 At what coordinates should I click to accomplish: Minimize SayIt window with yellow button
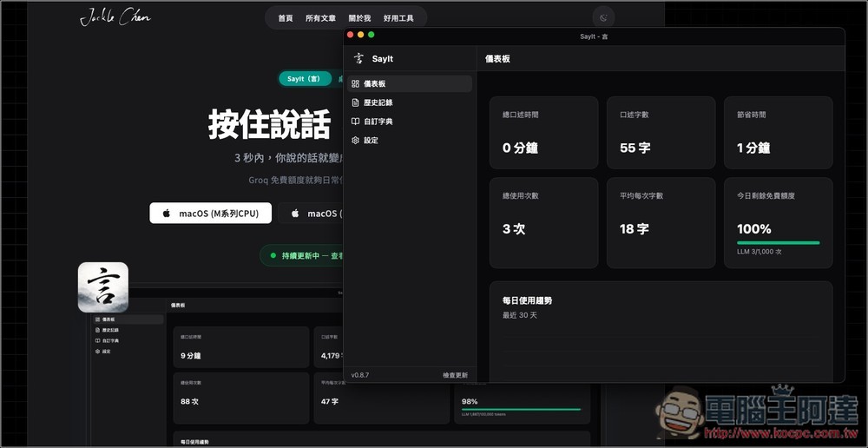pyautogui.click(x=360, y=35)
